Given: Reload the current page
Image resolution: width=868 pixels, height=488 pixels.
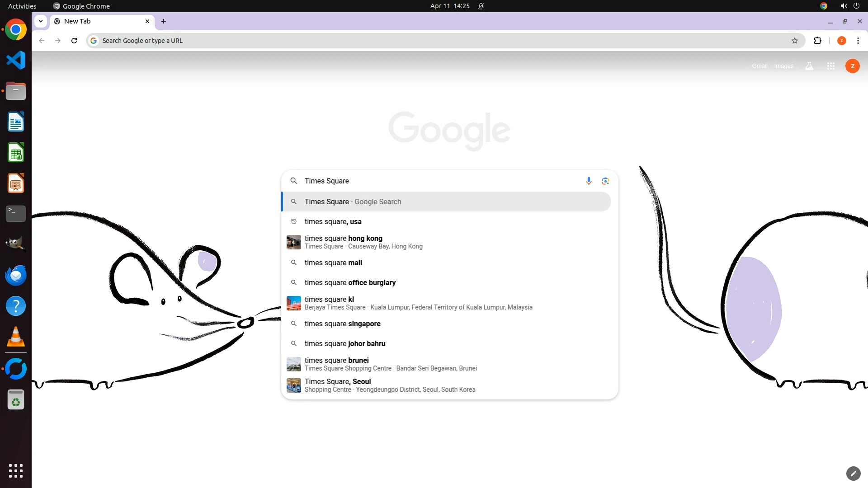Looking at the screenshot, I should click(x=74, y=41).
